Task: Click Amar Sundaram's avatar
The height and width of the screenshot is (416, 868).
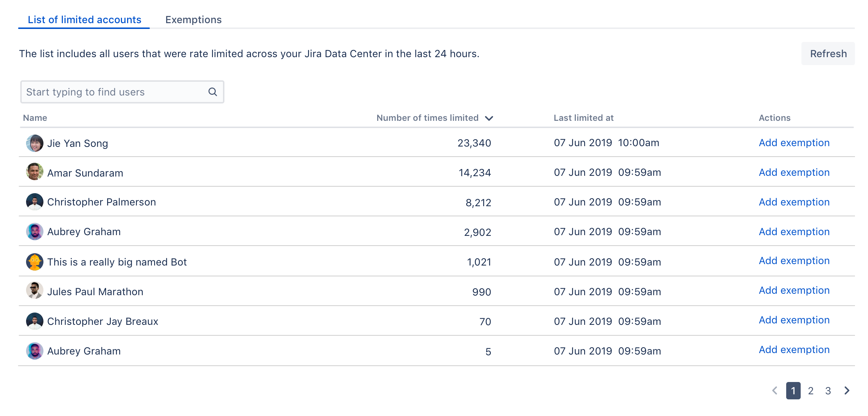Action: point(35,171)
